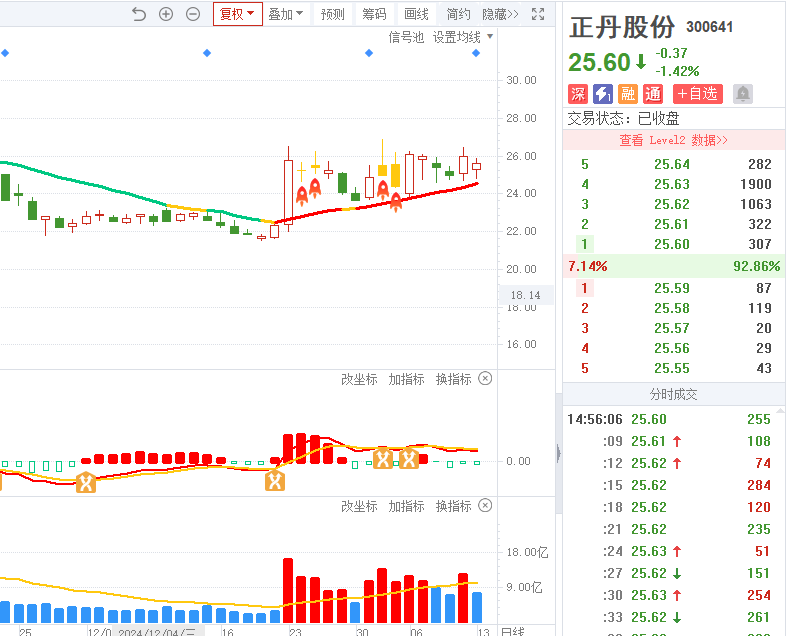This screenshot has width=786, height=636.
Task: Select the 筹码 toolbar tab
Action: pyautogui.click(x=374, y=14)
